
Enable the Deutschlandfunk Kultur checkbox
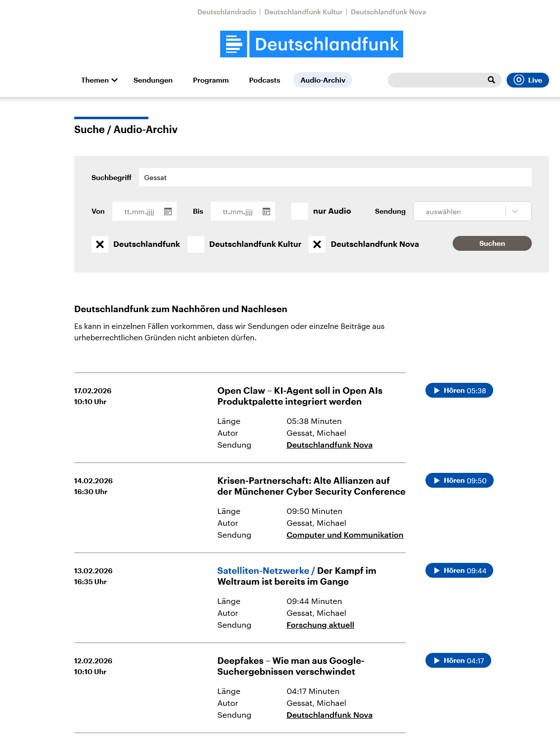pyautogui.click(x=196, y=244)
